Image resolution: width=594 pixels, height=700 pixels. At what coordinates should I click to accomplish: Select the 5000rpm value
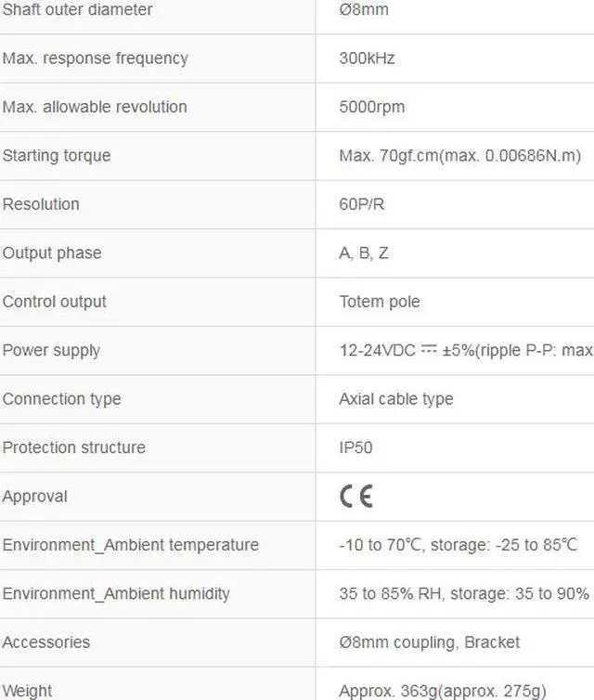[x=371, y=107]
